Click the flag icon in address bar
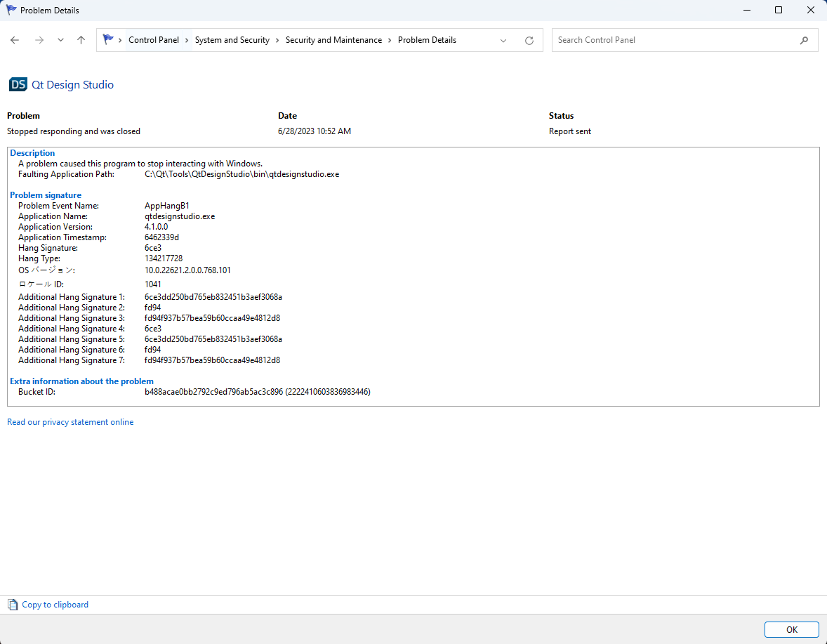 coord(108,39)
